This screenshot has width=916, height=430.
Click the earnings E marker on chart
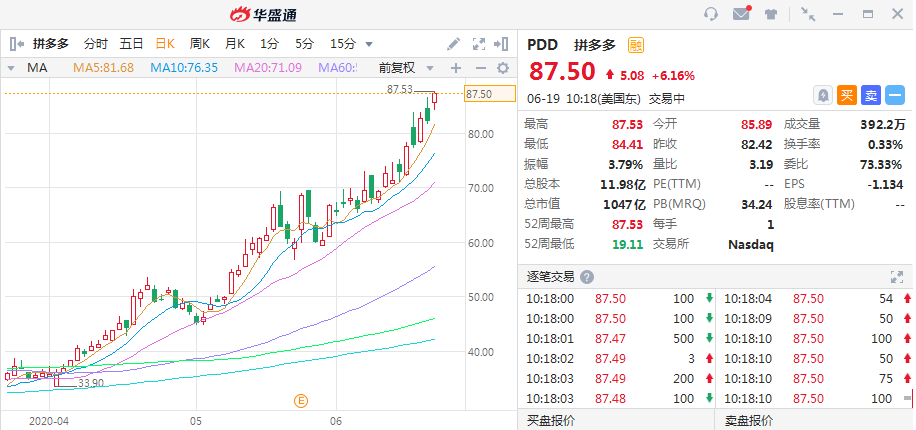click(x=301, y=401)
